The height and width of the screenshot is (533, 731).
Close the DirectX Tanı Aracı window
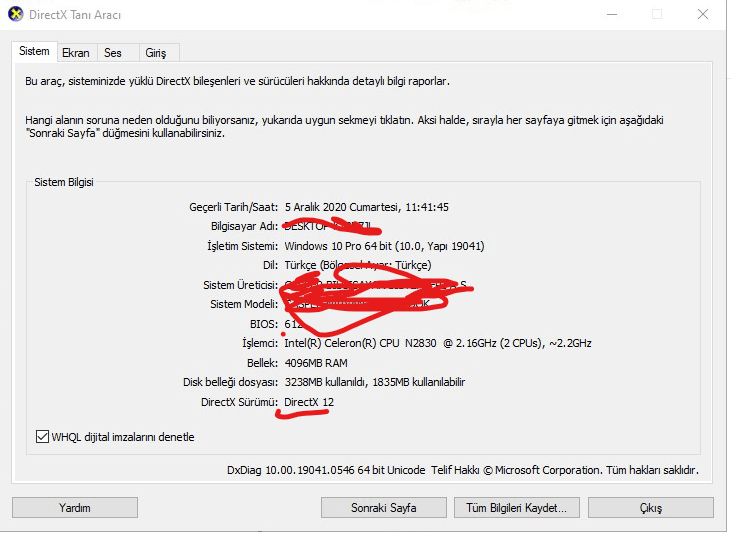point(703,14)
